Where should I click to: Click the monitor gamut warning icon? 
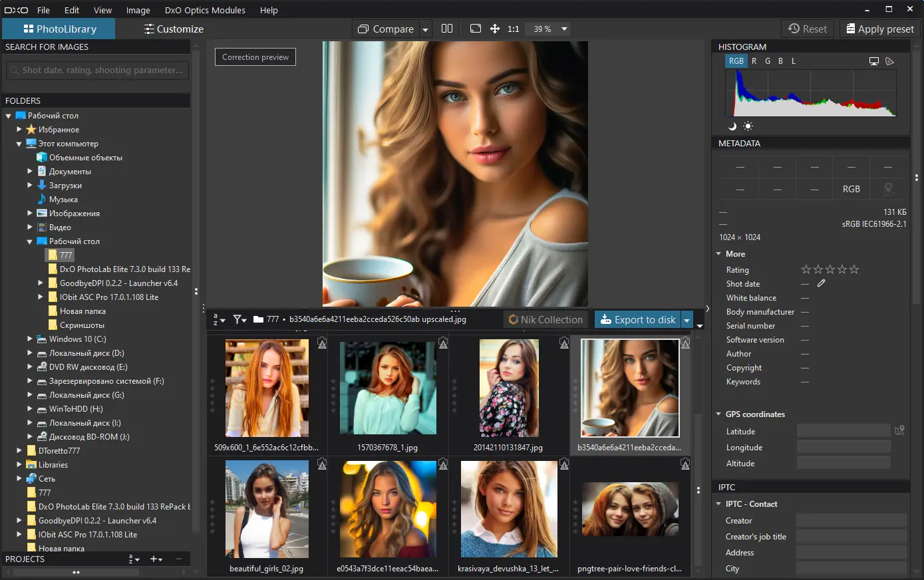coord(874,61)
